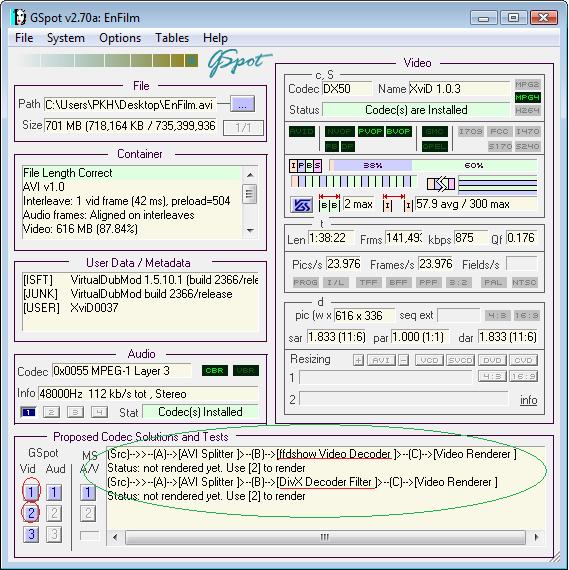This screenshot has width=569, height=570.
Task: Open the System menu
Action: (66, 38)
